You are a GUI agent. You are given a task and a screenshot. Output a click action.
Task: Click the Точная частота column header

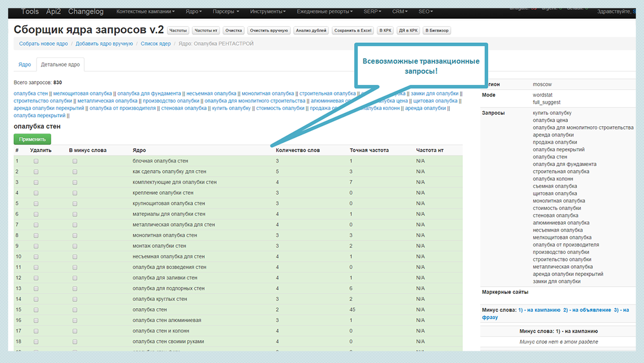coord(369,150)
